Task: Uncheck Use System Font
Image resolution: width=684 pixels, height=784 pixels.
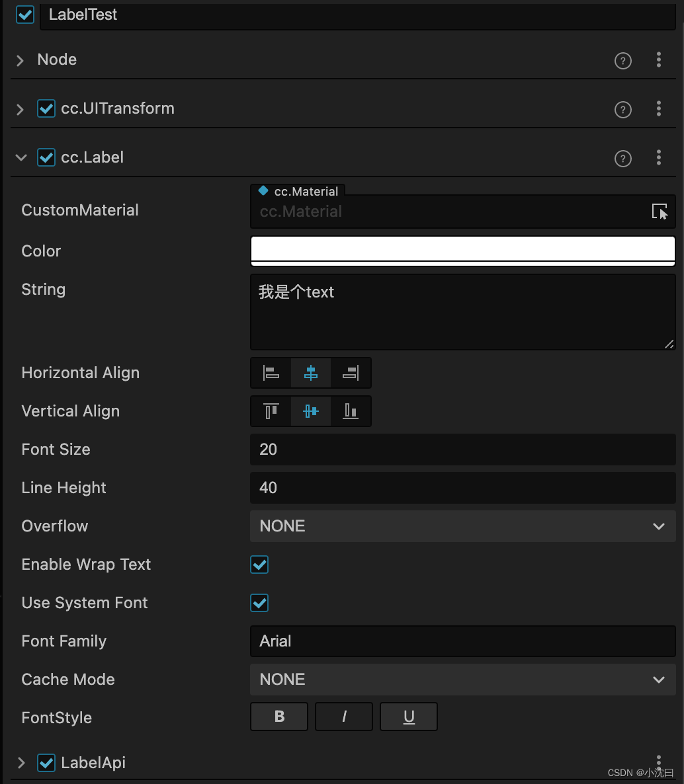Action: [259, 602]
